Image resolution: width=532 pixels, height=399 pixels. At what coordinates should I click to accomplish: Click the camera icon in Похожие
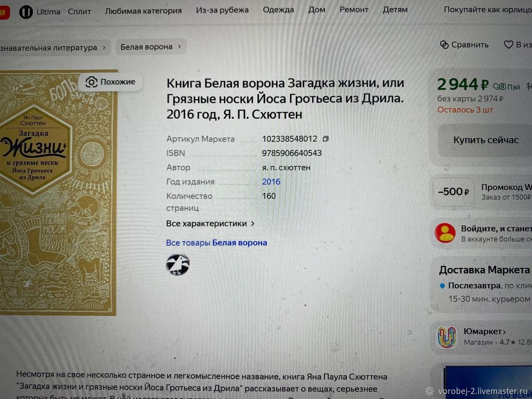tap(91, 82)
